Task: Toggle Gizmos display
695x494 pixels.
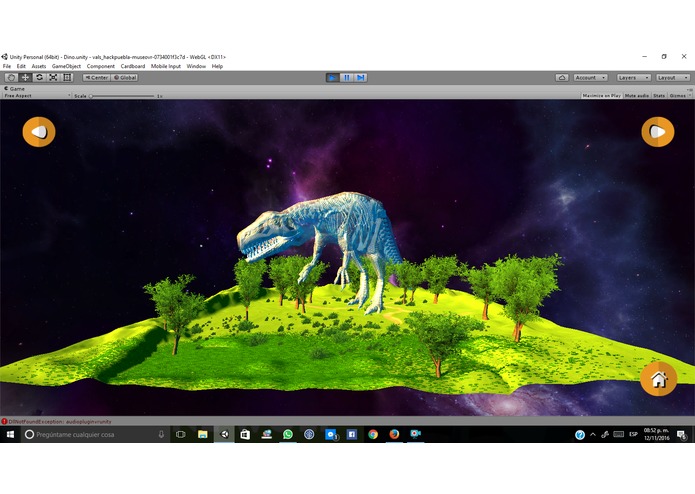Action: click(x=677, y=96)
